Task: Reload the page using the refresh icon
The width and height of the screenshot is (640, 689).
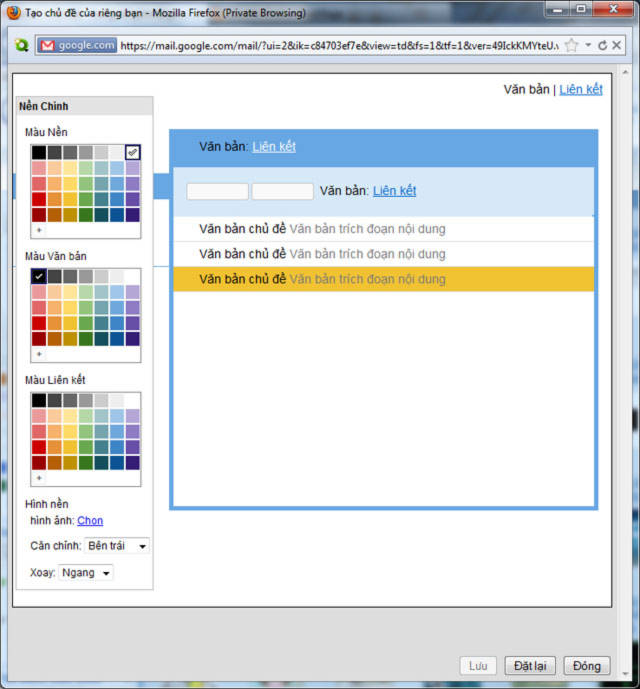Action: click(x=603, y=45)
